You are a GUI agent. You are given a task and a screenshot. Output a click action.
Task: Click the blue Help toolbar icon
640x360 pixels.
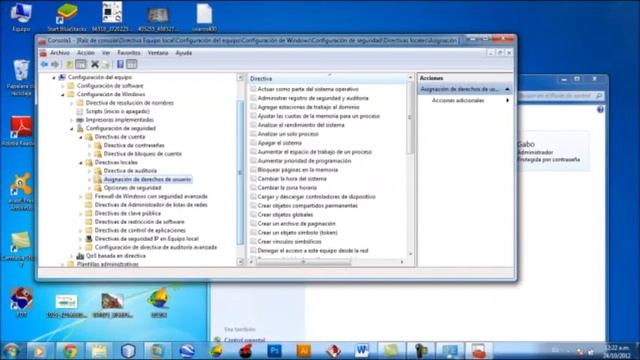[x=120, y=64]
